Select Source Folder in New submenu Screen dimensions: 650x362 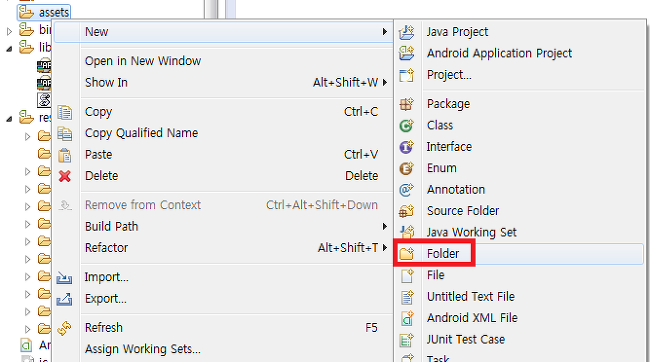pos(463,211)
